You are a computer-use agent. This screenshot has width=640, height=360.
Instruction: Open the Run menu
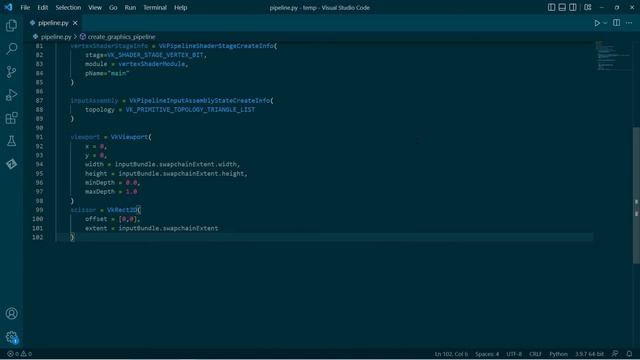point(130,7)
